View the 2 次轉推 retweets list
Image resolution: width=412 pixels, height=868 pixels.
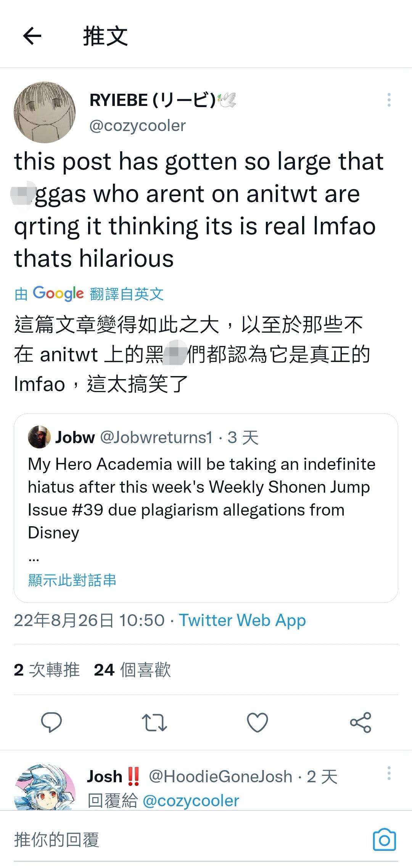click(x=47, y=669)
